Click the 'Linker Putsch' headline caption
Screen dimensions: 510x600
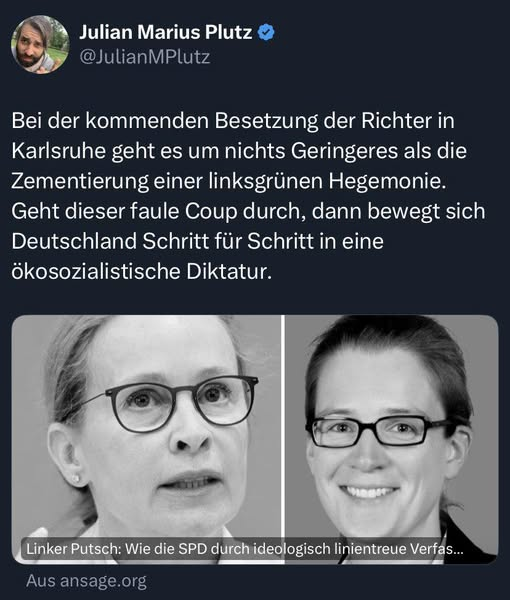point(244,549)
